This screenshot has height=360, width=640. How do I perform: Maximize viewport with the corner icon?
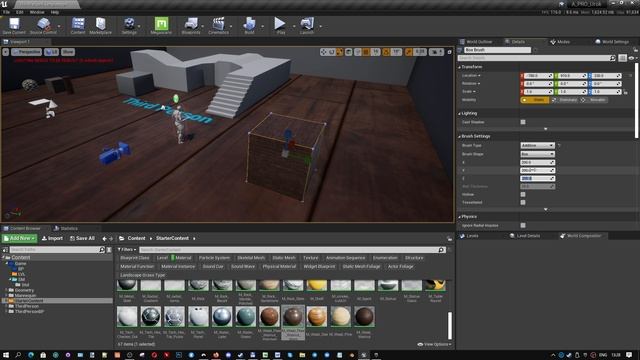449,52
